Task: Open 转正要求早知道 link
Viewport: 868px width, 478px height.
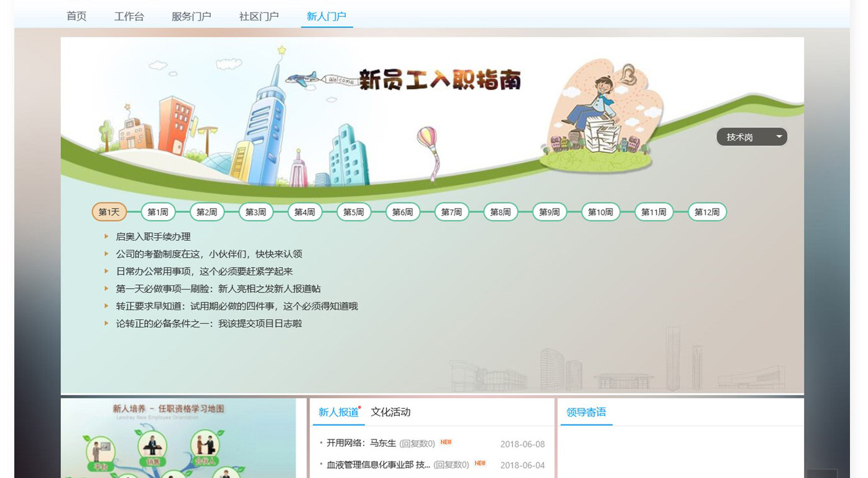Action: (x=237, y=306)
